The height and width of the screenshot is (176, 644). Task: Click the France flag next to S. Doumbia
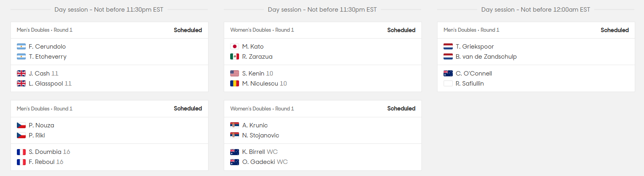point(21,152)
